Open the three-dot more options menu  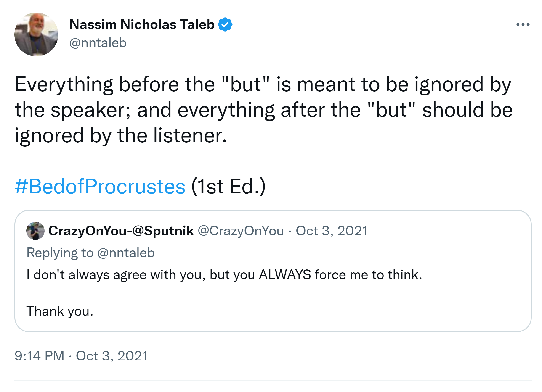pos(523,24)
